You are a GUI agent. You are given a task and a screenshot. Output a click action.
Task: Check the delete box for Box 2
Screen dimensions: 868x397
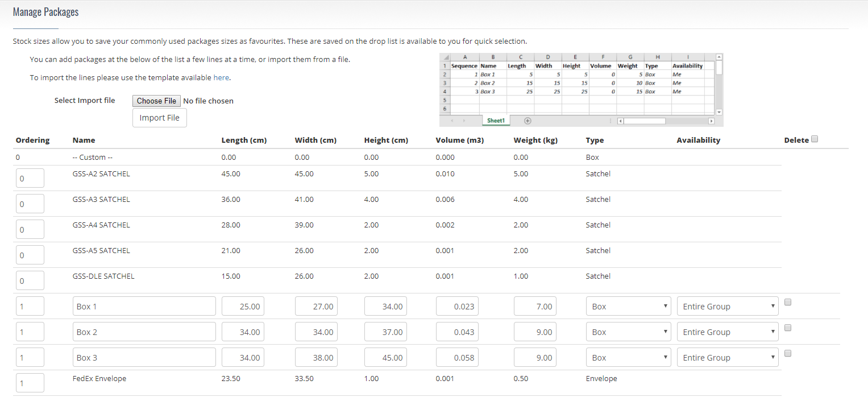point(788,328)
